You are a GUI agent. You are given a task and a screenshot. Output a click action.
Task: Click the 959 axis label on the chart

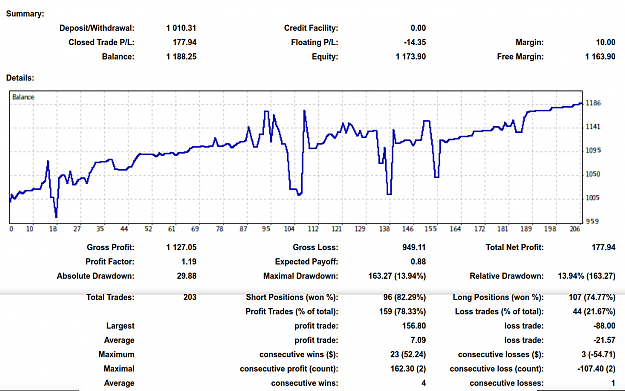pos(593,222)
